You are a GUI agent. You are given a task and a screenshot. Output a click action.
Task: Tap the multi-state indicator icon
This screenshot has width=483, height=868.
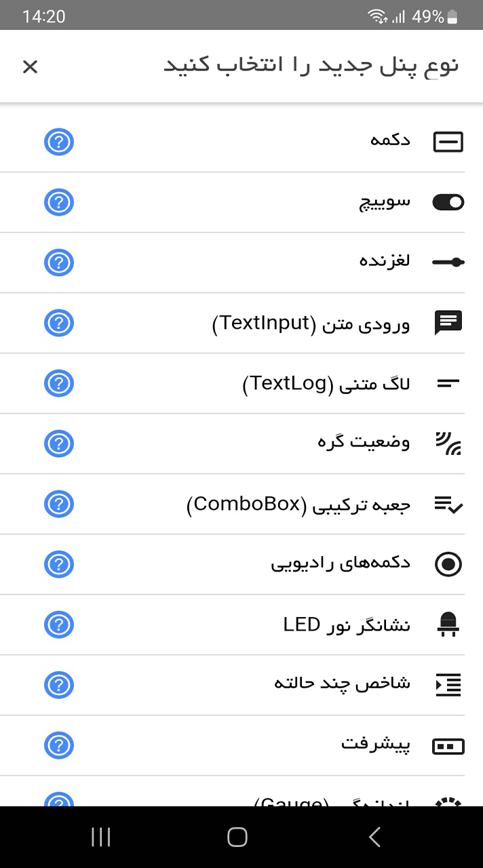pyautogui.click(x=448, y=685)
